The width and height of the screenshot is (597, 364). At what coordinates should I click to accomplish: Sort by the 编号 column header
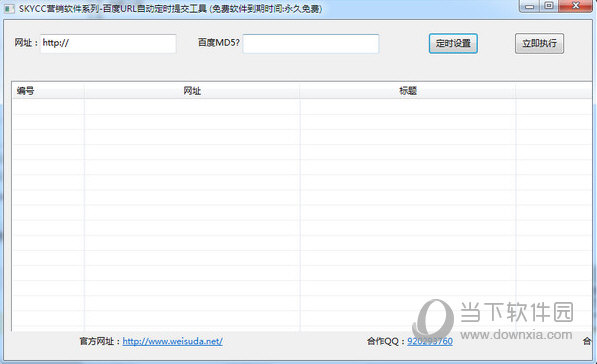(x=48, y=91)
